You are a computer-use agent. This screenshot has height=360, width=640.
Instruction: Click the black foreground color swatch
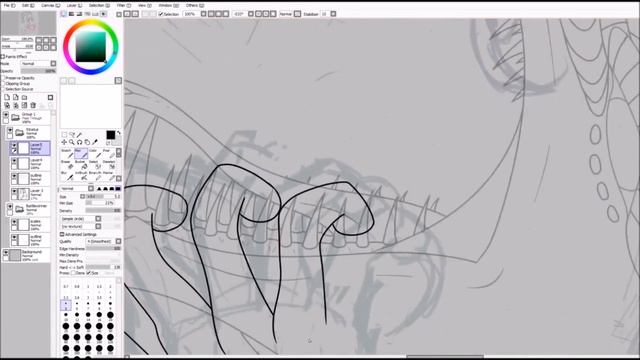coord(111,135)
